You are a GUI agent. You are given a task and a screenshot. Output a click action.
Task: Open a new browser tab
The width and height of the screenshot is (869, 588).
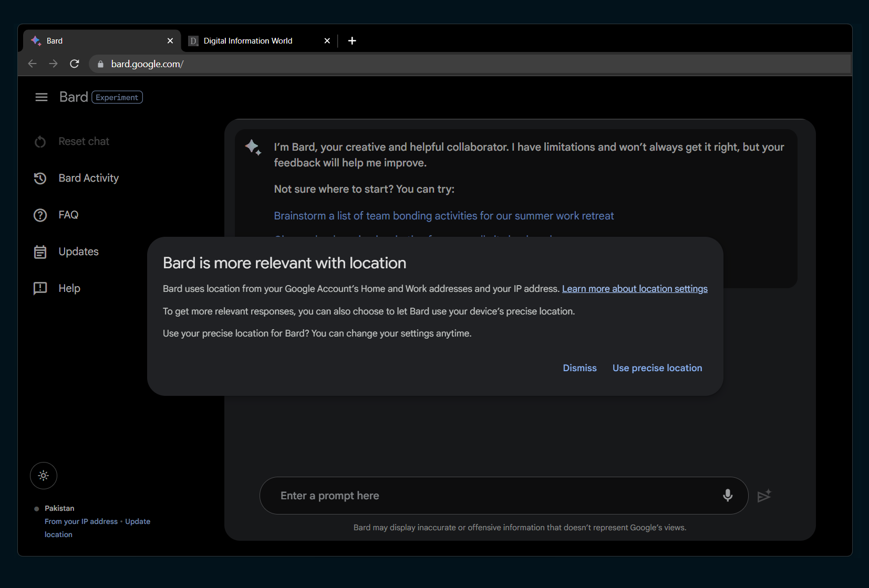coord(352,40)
